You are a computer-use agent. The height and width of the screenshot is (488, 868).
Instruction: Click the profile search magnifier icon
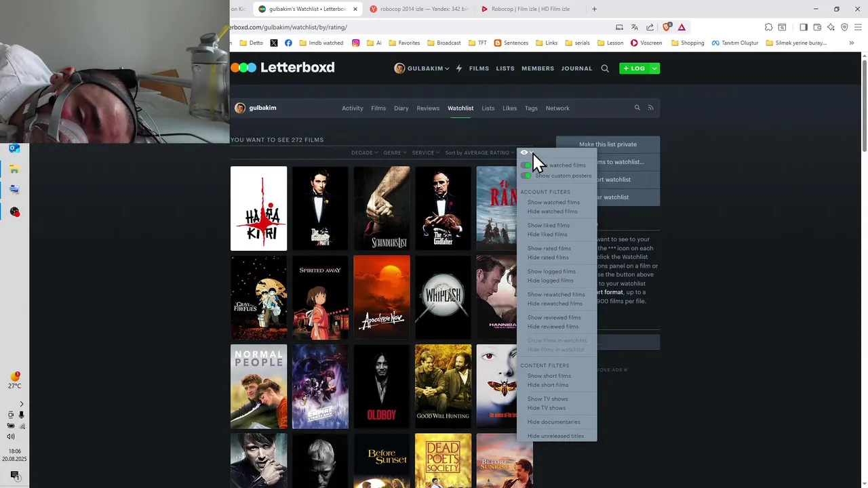pyautogui.click(x=637, y=108)
